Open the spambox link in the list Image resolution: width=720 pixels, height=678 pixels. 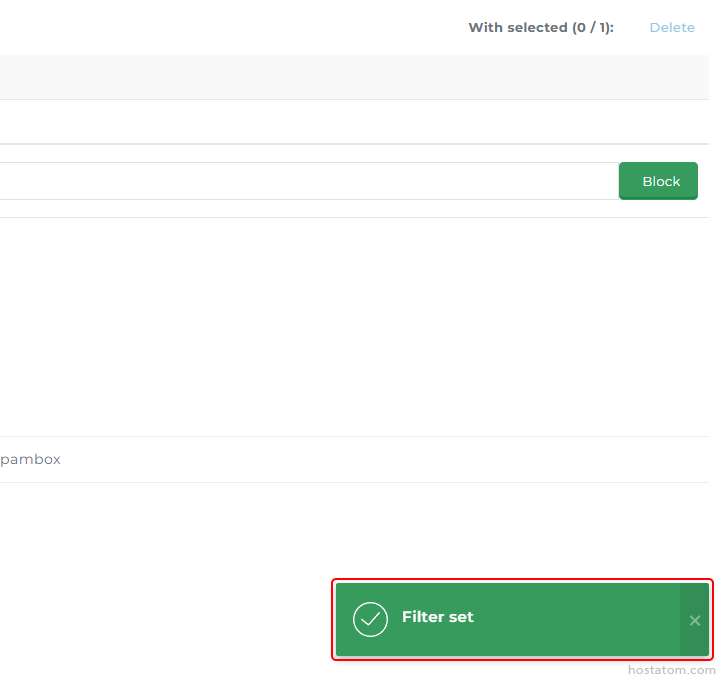[30, 459]
